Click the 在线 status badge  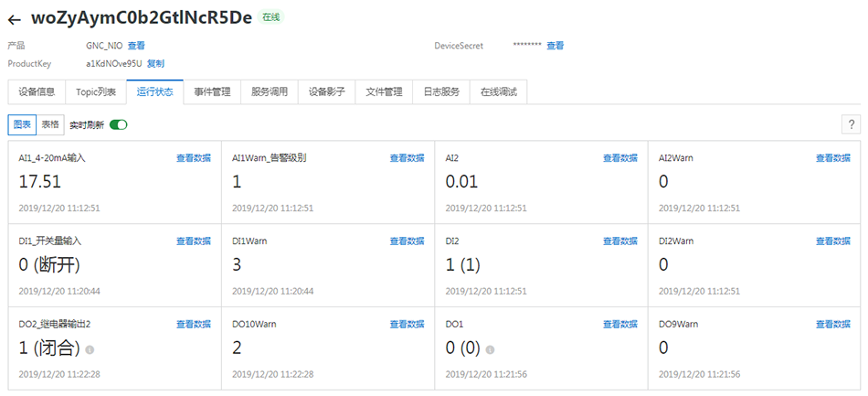pos(271,17)
